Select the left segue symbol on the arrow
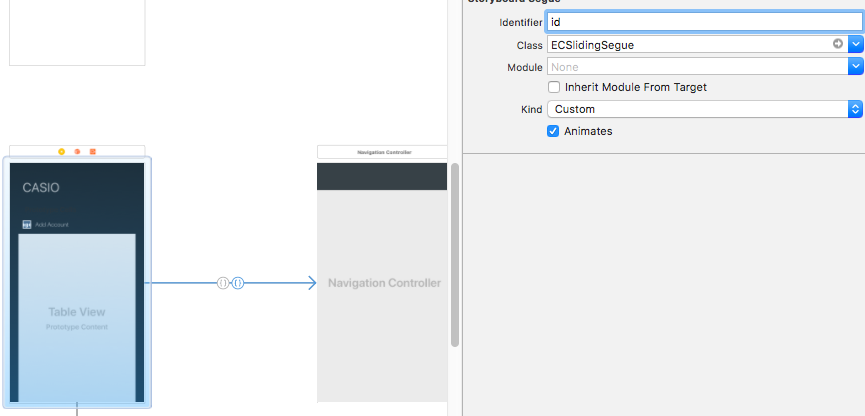 (223, 283)
